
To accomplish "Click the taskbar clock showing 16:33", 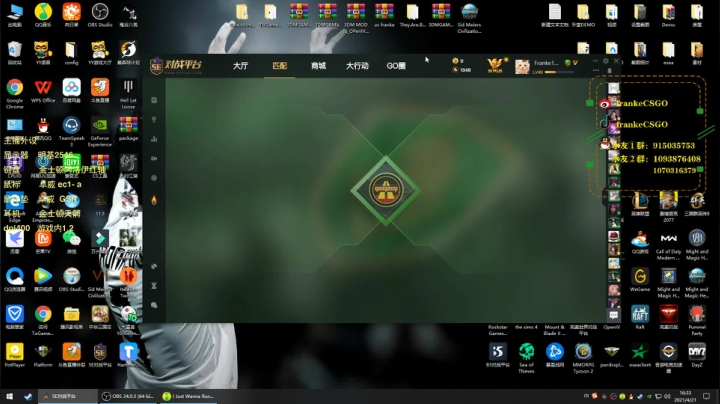I will point(685,396).
